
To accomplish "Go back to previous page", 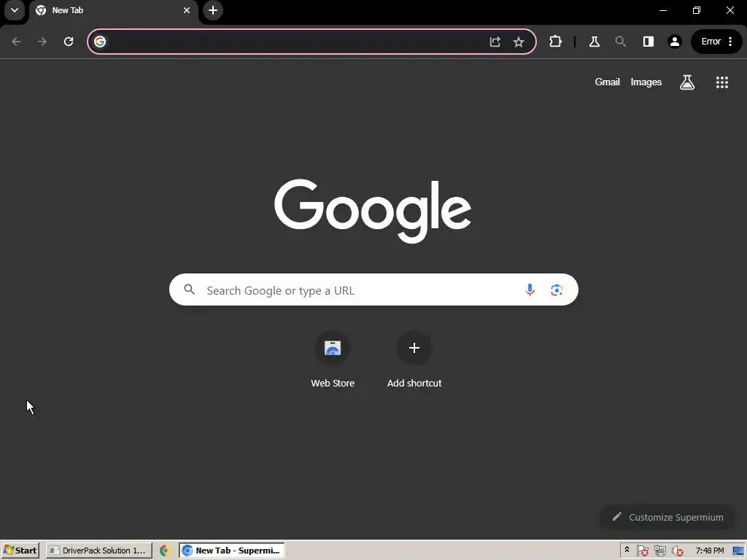I will click(x=16, y=42).
